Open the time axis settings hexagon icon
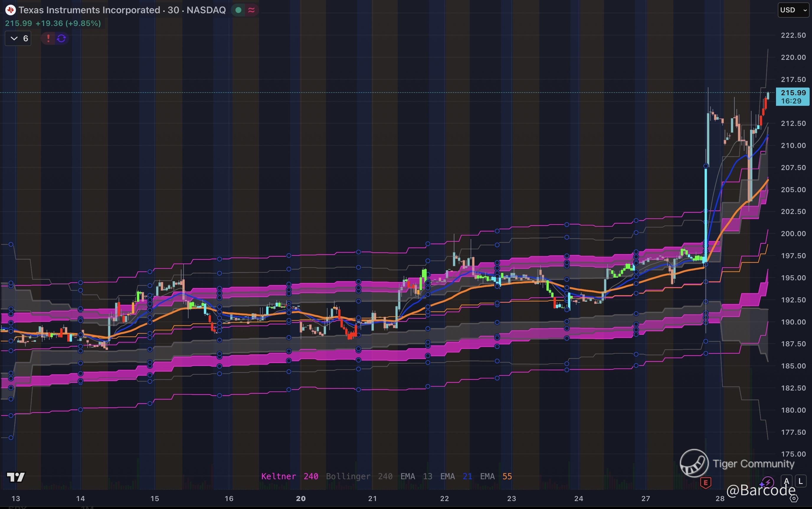 (794, 499)
